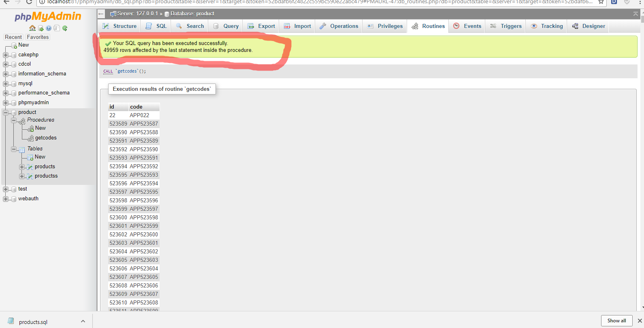Screen dimensions: 644x328
Task: Open the information_schema database in tree
Action: click(x=42, y=74)
